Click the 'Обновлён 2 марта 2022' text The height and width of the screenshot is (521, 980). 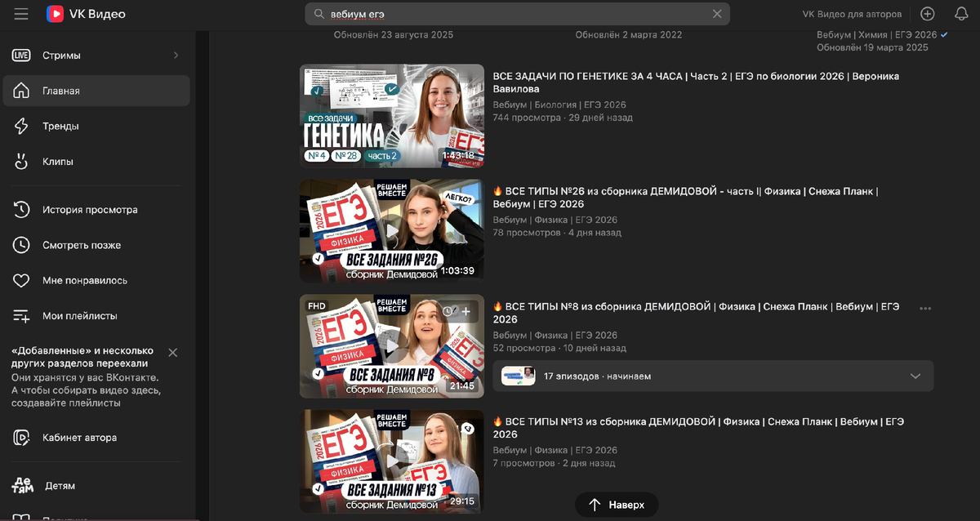[x=629, y=35]
